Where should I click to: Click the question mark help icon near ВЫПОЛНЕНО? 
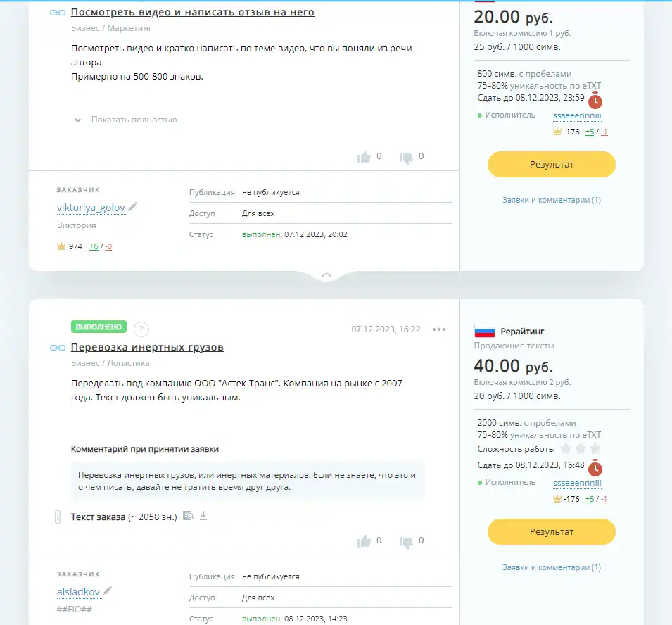(x=141, y=329)
